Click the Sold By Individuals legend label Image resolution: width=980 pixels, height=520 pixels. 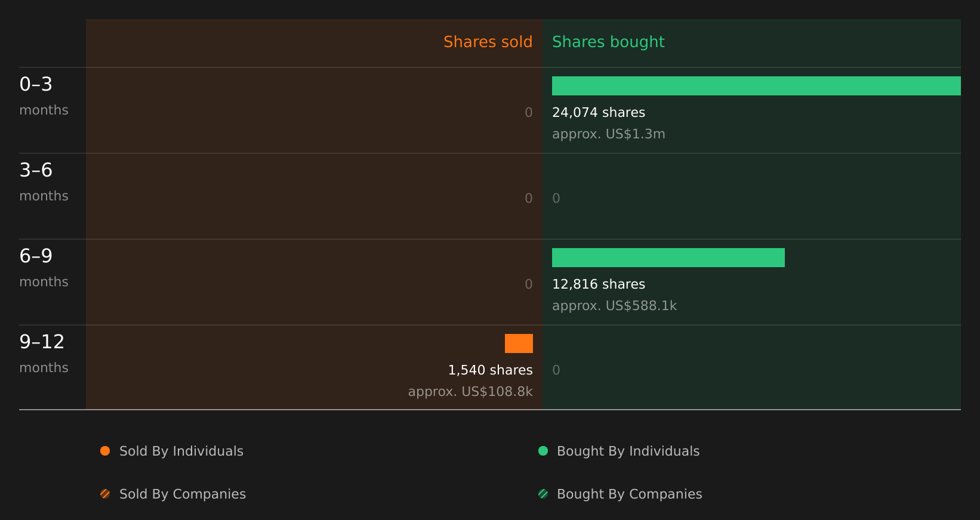coord(181,451)
